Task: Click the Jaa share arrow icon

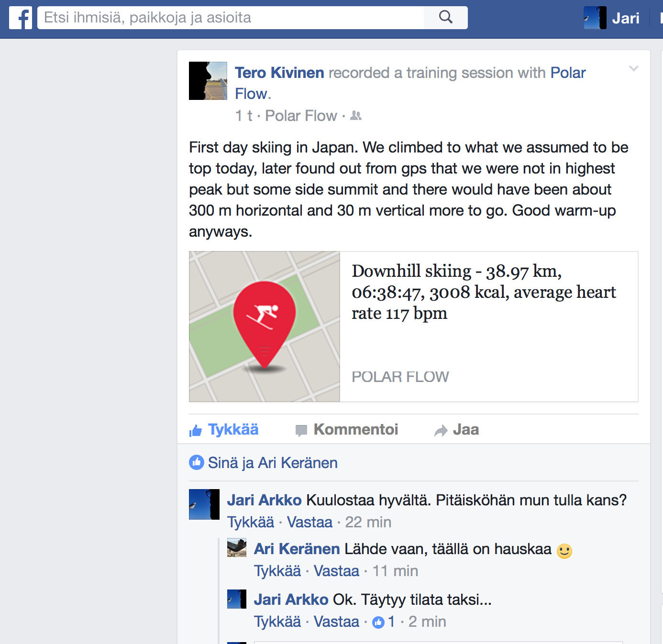Action: click(441, 430)
